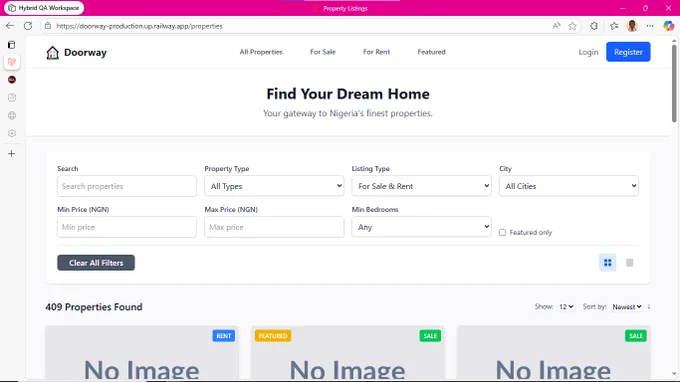Click the FEATURED badge on second card

point(273,336)
